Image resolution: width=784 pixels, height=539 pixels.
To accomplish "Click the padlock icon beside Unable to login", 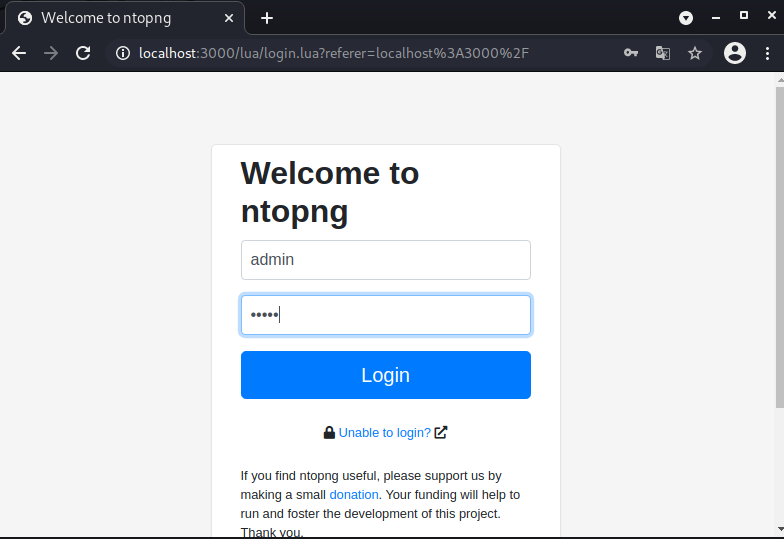I will pyautogui.click(x=329, y=432).
